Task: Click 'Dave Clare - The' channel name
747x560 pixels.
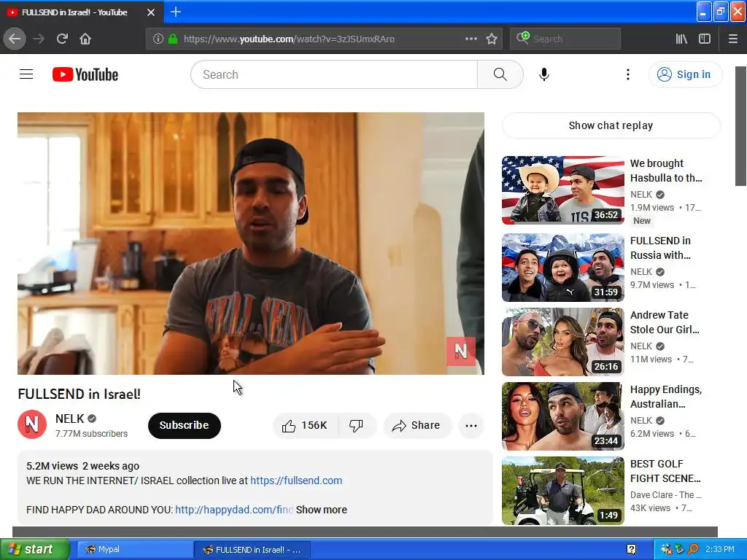Action: tap(665, 495)
